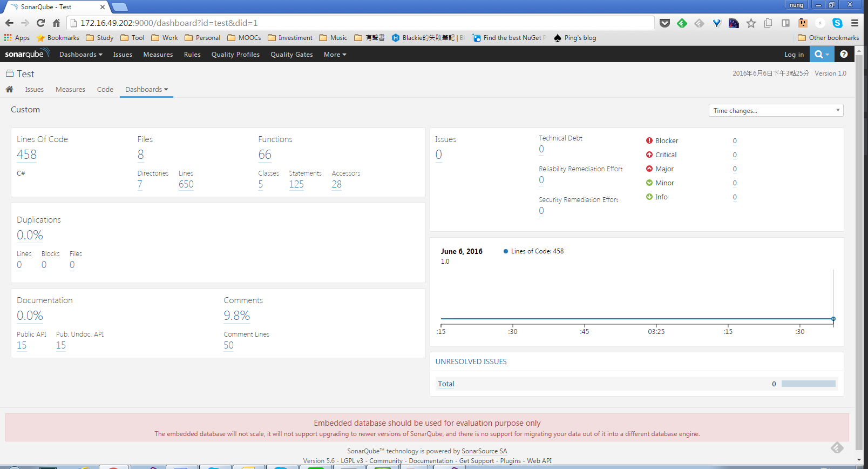Open Statements value 125

(x=296, y=184)
